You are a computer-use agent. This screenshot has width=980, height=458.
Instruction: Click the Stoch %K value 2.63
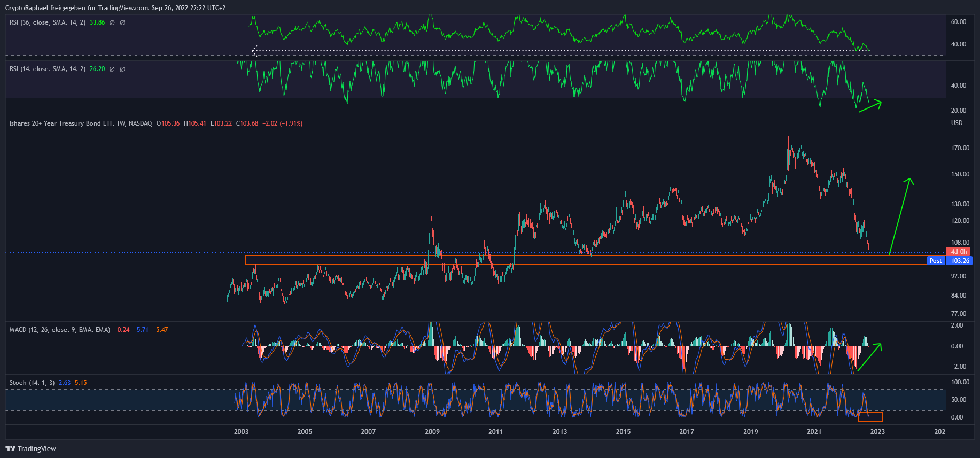point(65,383)
